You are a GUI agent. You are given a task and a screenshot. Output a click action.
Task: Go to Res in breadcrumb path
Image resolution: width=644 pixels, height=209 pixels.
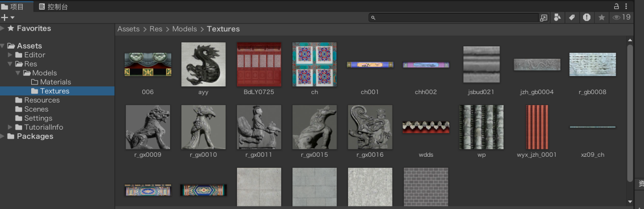pyautogui.click(x=156, y=29)
